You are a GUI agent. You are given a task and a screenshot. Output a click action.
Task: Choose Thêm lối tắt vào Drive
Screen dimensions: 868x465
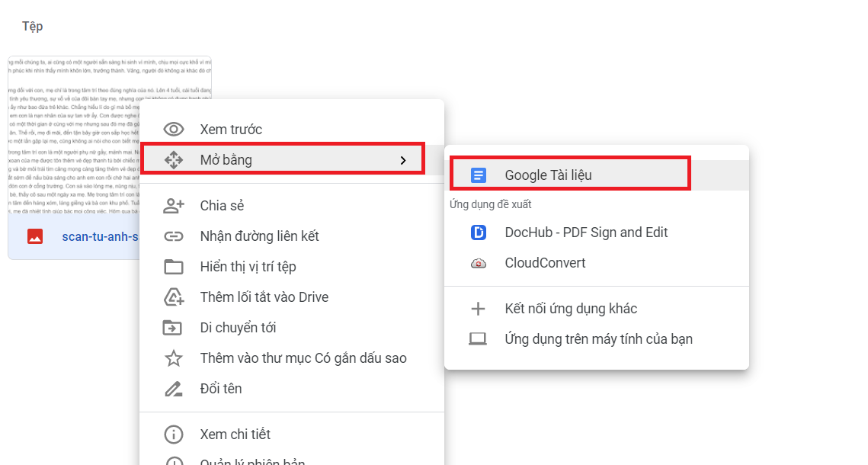pos(292,297)
